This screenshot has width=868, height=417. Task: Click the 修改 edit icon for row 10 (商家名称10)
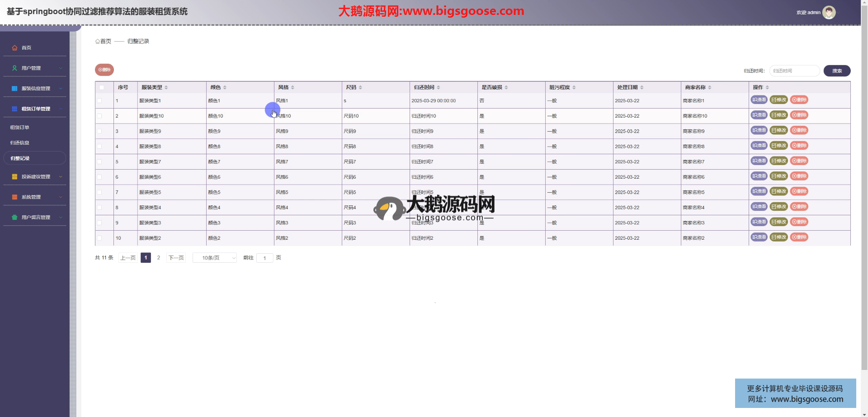778,115
